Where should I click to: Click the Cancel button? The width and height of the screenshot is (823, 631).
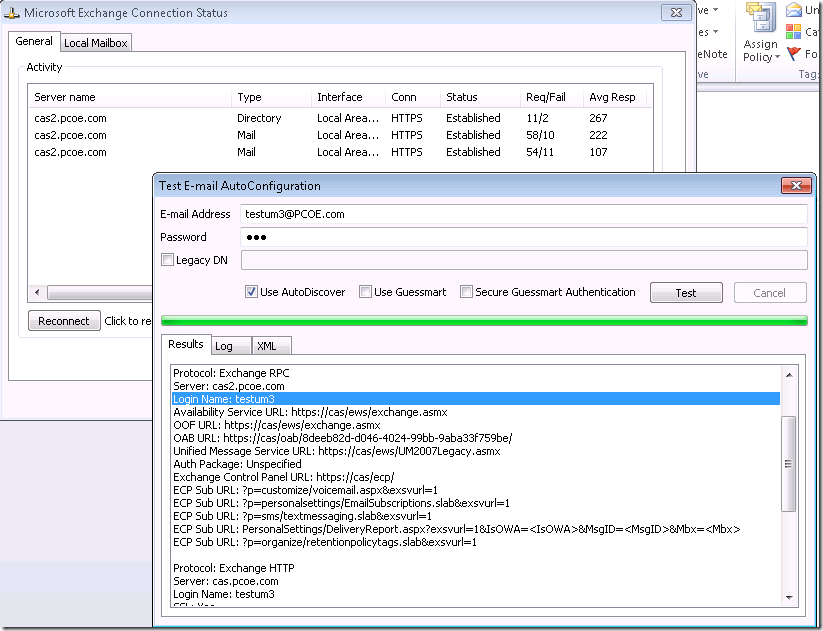coord(769,293)
